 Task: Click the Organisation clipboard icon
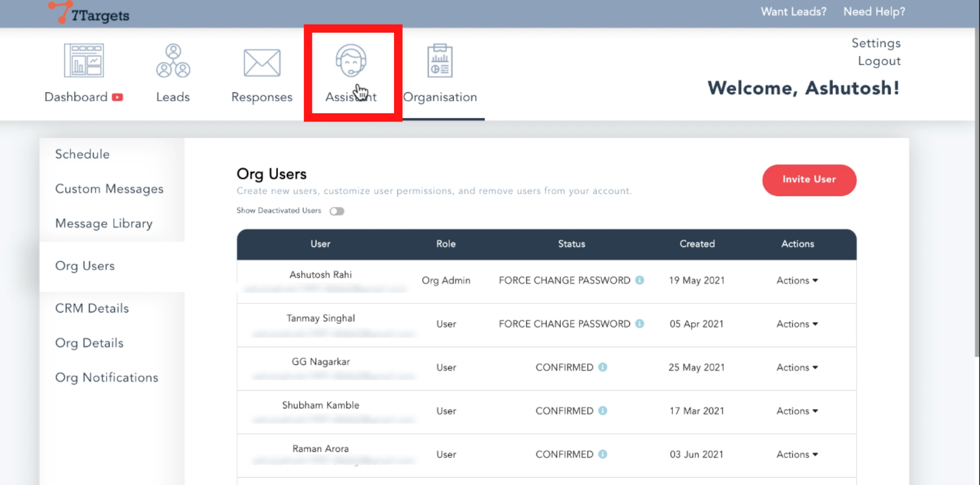(439, 61)
